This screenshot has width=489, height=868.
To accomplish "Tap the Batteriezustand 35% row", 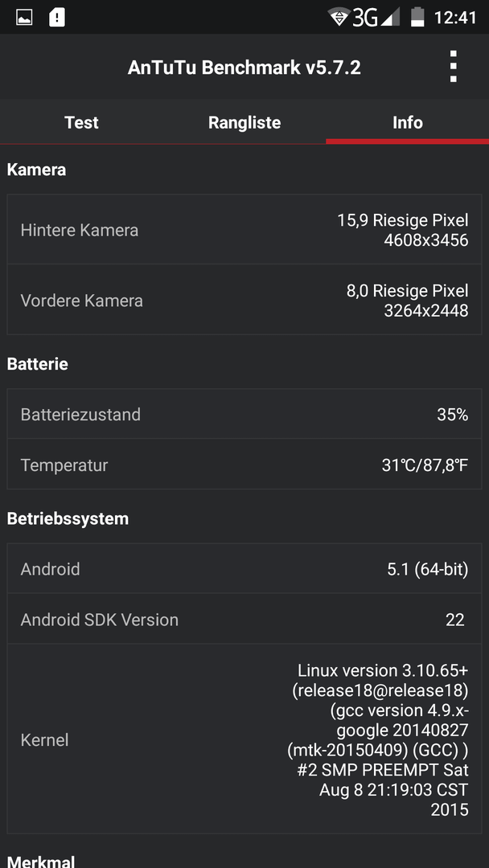I will (244, 414).
